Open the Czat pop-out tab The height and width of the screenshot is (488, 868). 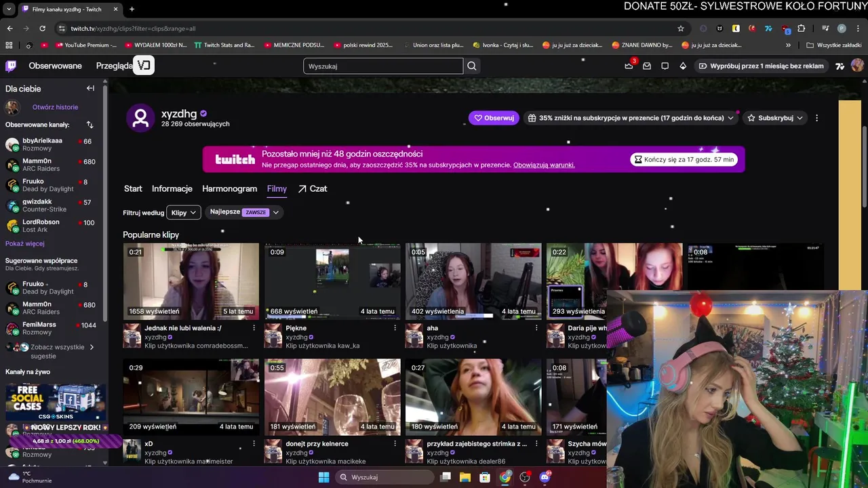click(313, 188)
